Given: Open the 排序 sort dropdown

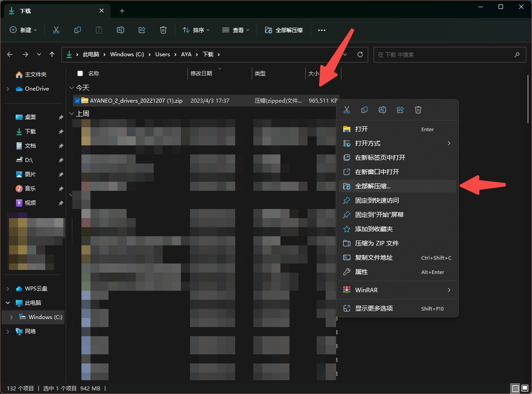Looking at the screenshot, I should pos(195,30).
